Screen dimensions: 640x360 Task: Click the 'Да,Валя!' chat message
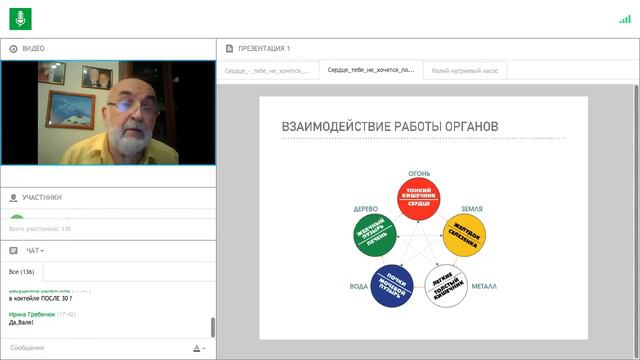pyautogui.click(x=21, y=322)
